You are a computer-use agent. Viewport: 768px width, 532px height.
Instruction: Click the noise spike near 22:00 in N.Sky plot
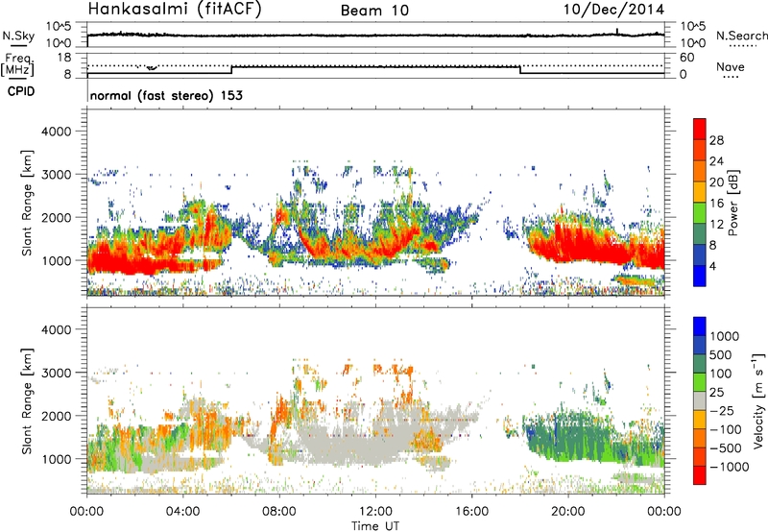(617, 32)
